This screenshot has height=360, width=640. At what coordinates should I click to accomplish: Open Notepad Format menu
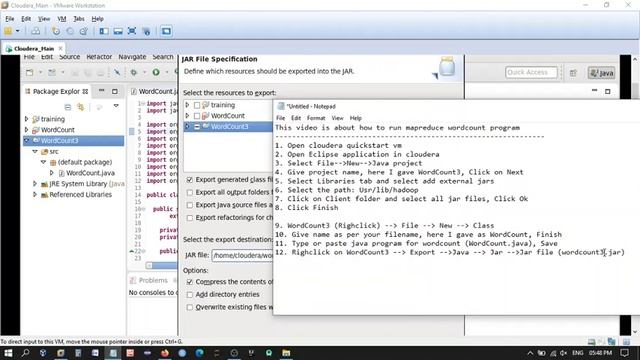(316, 118)
